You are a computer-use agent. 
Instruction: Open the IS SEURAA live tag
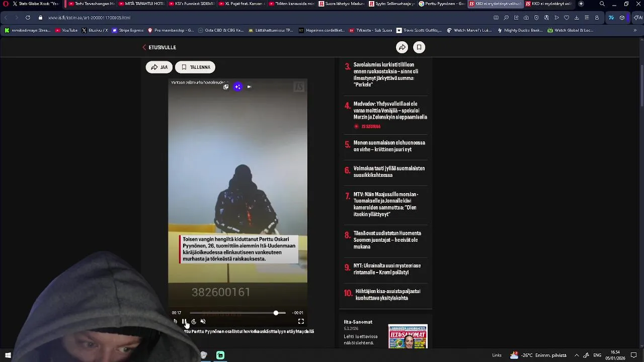tap(367, 127)
